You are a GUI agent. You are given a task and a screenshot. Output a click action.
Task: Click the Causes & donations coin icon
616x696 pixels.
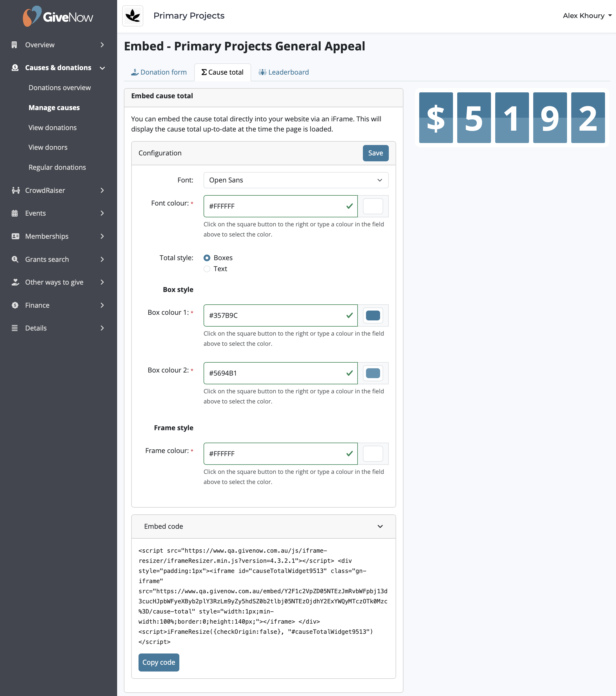click(15, 68)
